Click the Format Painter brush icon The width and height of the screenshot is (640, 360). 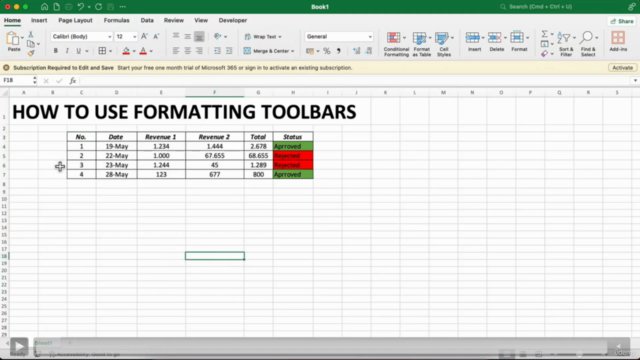(x=31, y=53)
